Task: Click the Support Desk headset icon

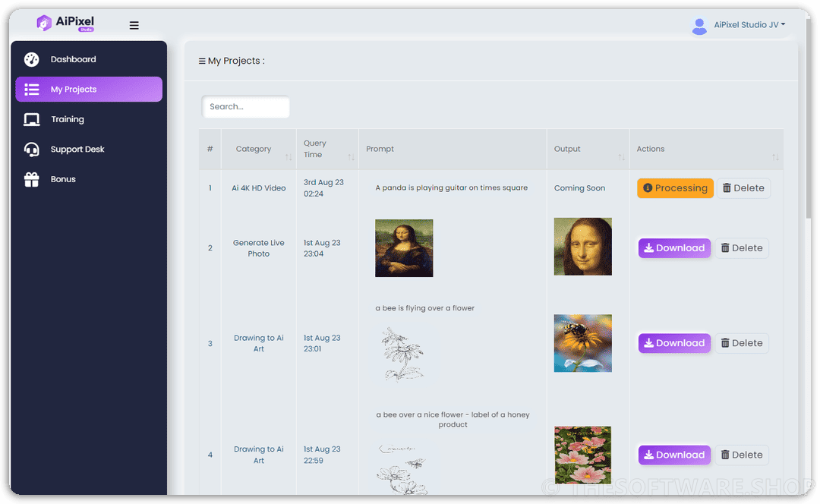Action: click(31, 150)
